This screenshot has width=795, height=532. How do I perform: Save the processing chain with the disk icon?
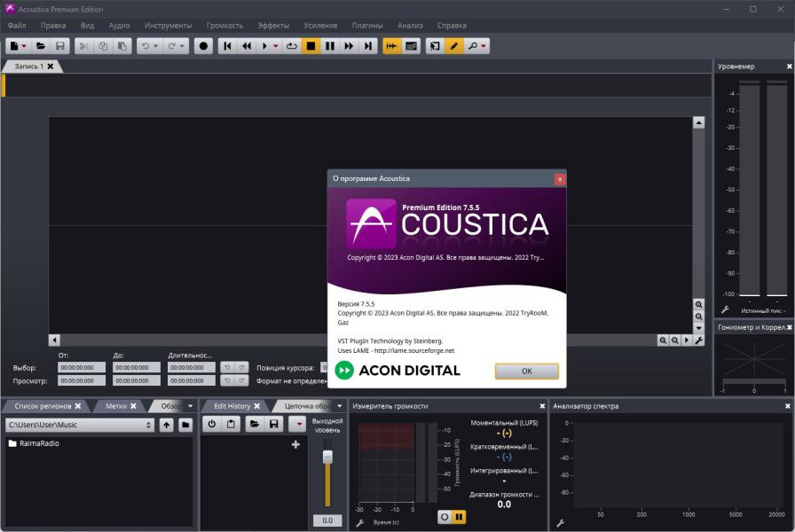point(274,424)
